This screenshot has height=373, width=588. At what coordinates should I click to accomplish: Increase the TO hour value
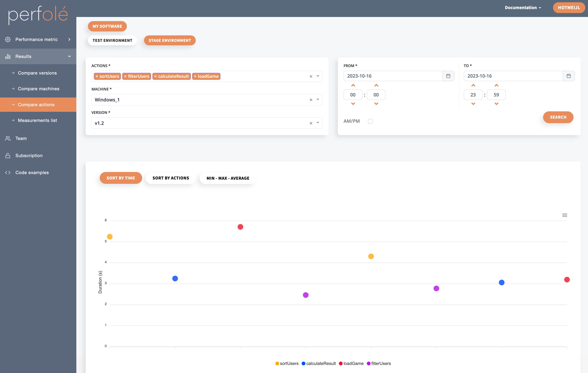(x=473, y=85)
